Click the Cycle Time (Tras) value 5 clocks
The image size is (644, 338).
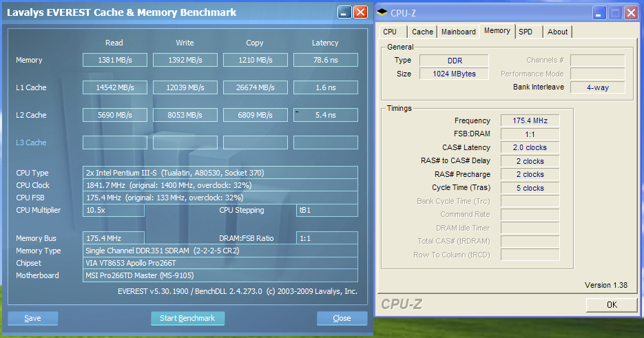coord(530,188)
